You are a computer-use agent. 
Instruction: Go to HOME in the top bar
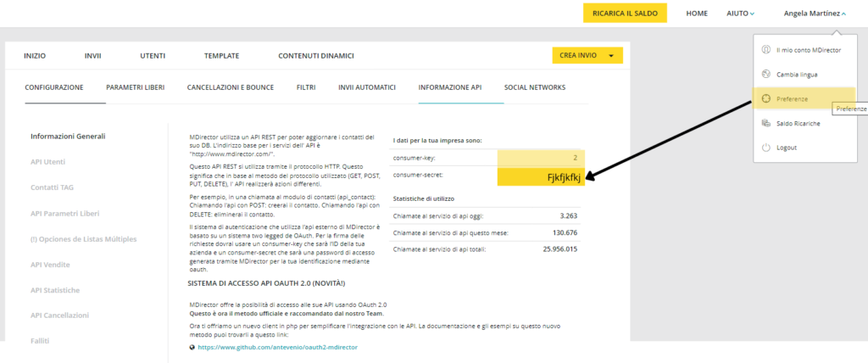[697, 14]
